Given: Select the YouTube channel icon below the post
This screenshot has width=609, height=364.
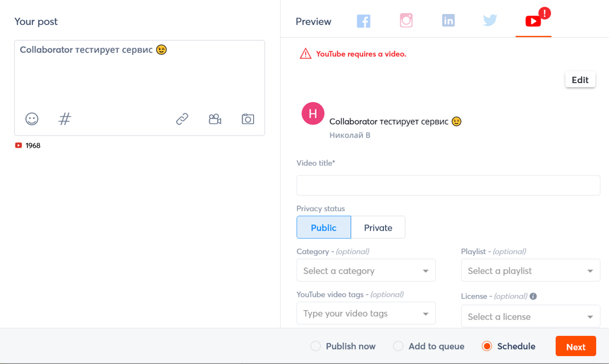Looking at the screenshot, I should pyautogui.click(x=17, y=145).
